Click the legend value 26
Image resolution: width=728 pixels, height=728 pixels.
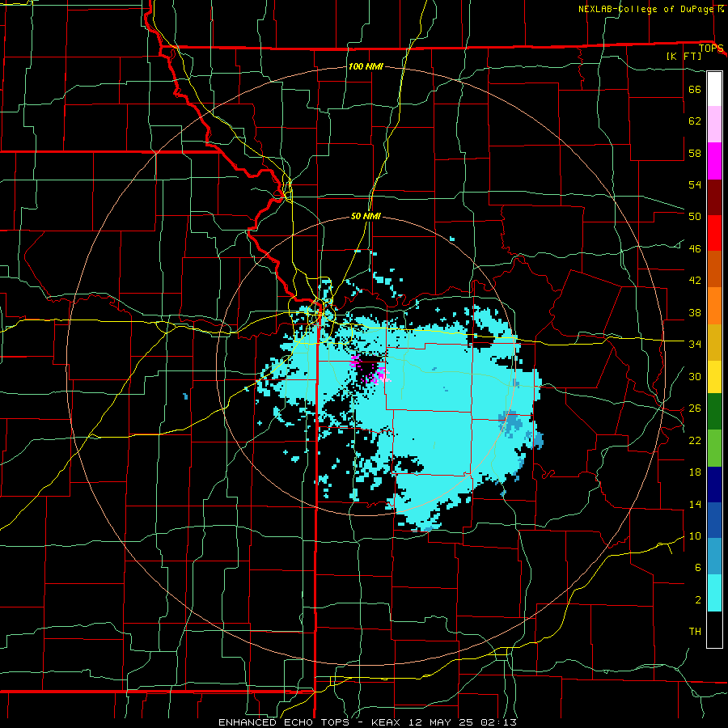695,408
